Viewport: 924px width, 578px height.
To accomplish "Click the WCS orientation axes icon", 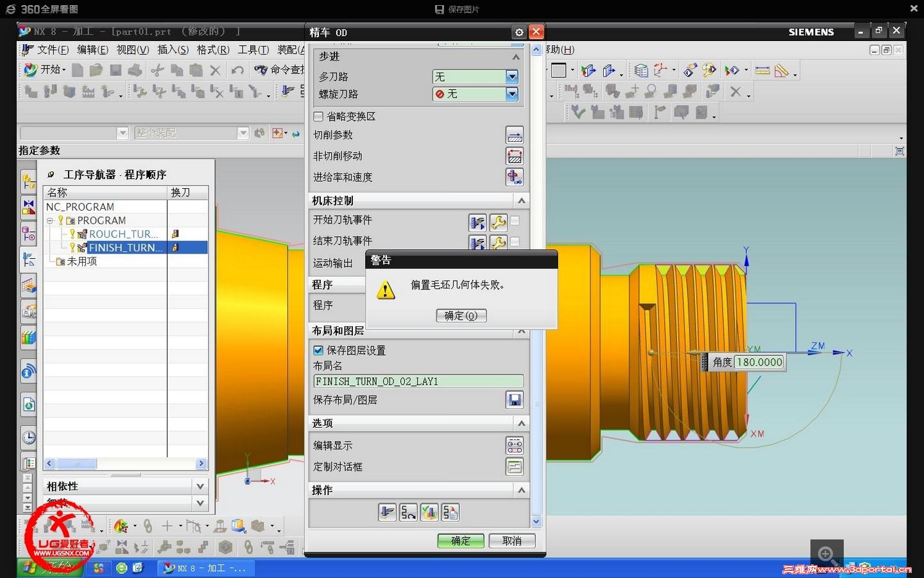I will click(660, 71).
